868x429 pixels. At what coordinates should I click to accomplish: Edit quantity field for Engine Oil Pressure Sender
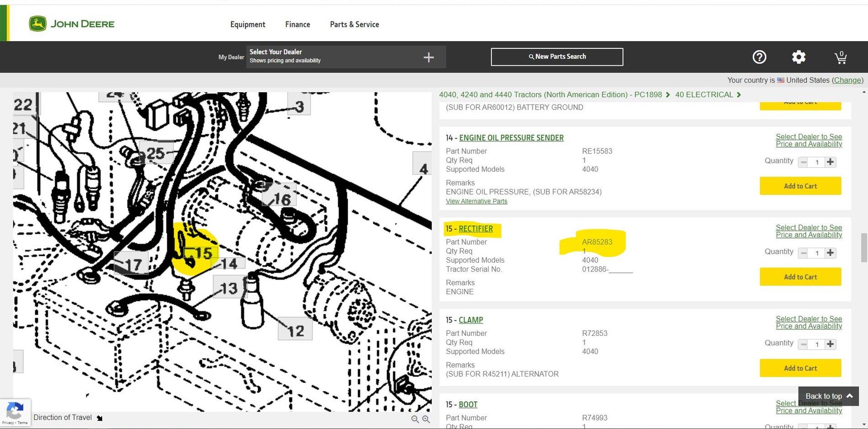coord(817,162)
